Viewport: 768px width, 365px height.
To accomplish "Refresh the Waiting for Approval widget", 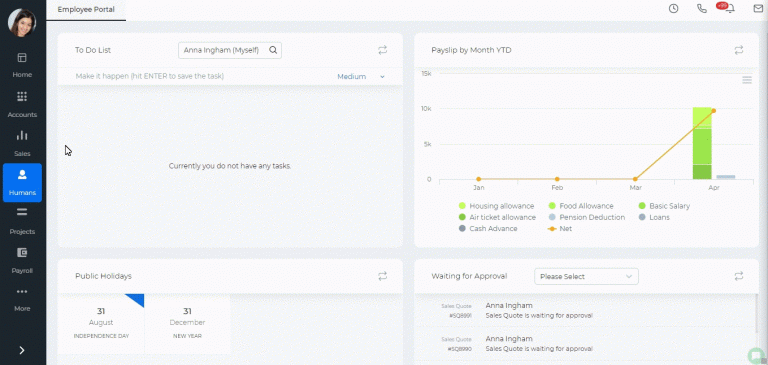I will pos(739,276).
